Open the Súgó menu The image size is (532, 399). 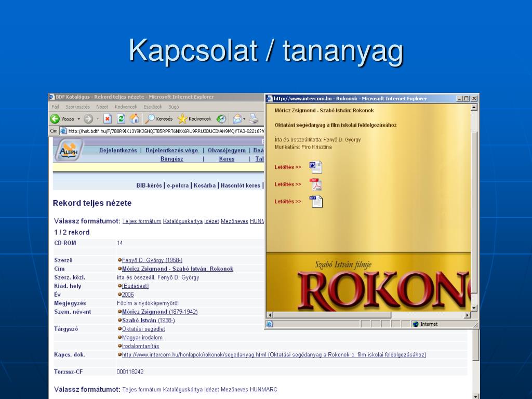click(x=174, y=107)
